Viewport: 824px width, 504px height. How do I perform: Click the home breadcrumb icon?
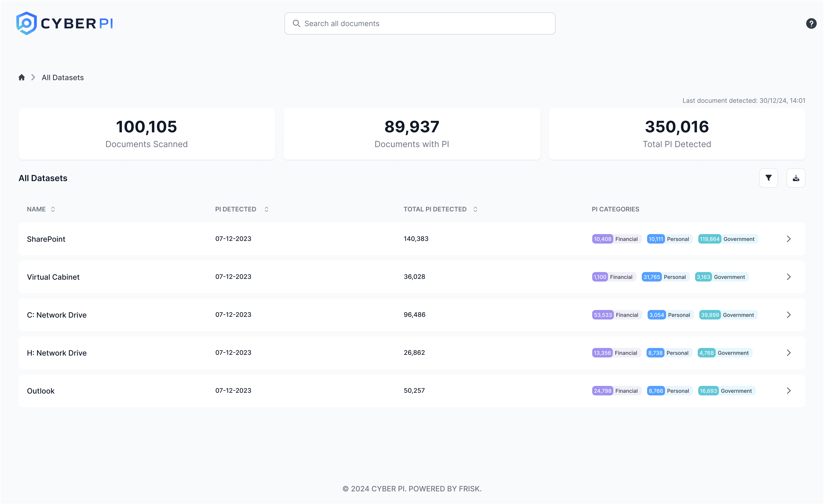[22, 77]
